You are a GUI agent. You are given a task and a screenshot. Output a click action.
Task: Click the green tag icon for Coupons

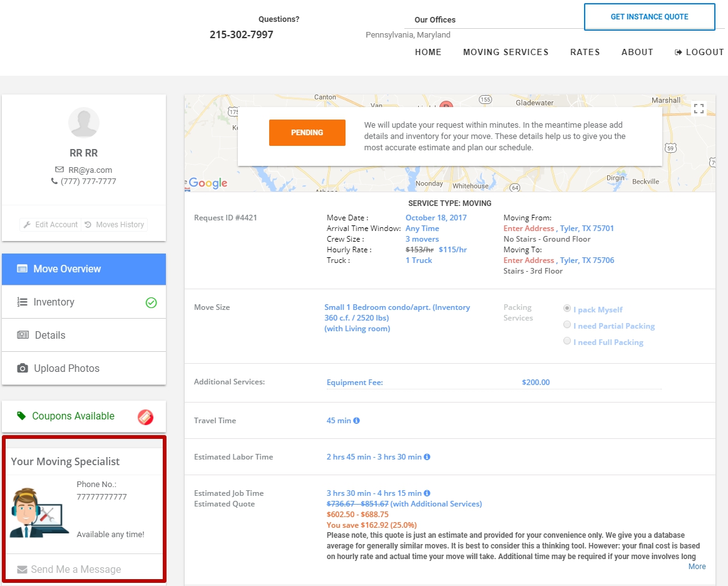pos(21,416)
